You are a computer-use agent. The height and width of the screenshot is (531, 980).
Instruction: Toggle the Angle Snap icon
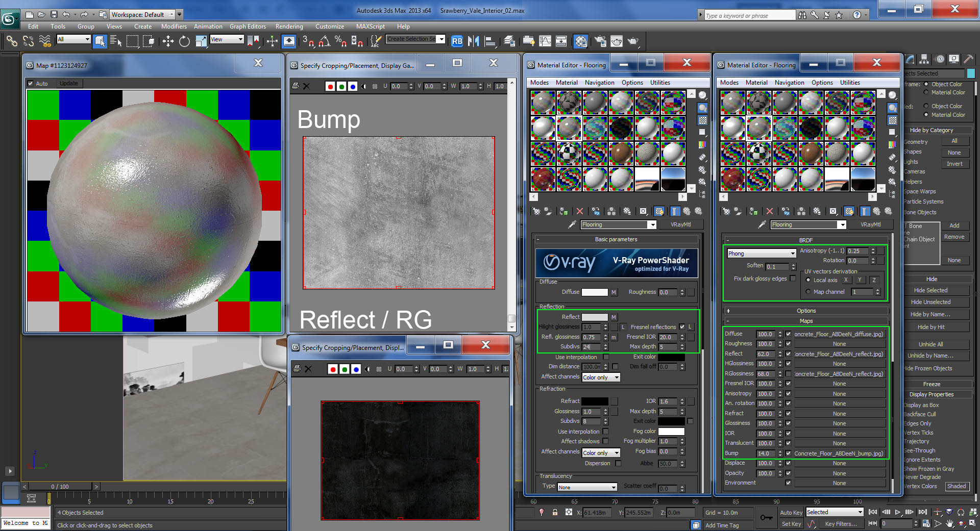tap(324, 41)
